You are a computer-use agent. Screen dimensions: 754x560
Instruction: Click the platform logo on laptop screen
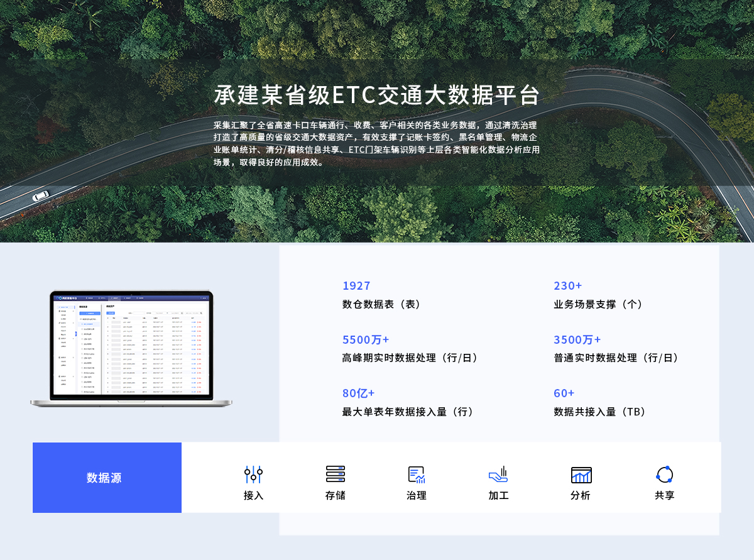61,297
